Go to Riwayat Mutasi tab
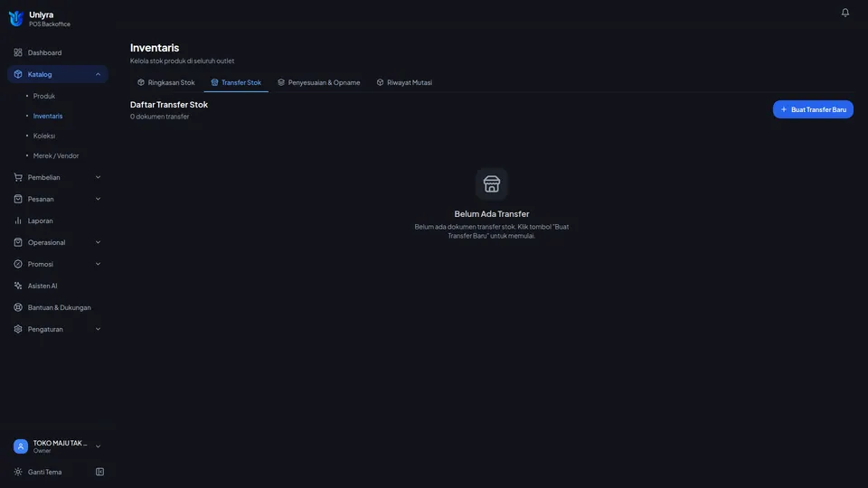The height and width of the screenshot is (488, 868). click(x=405, y=82)
